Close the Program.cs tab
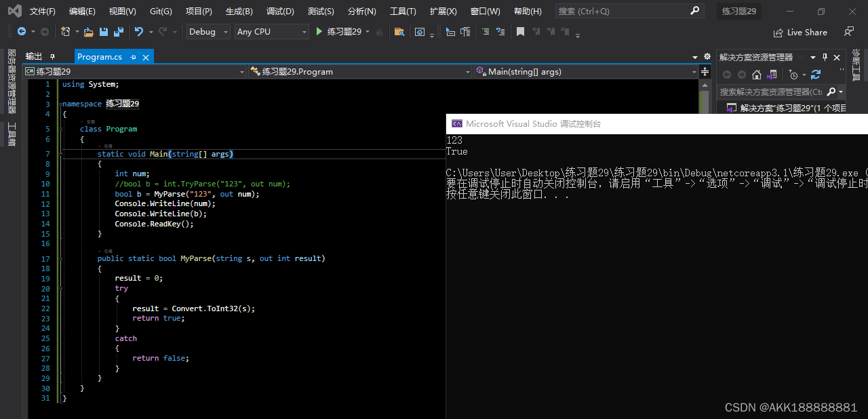 click(146, 57)
